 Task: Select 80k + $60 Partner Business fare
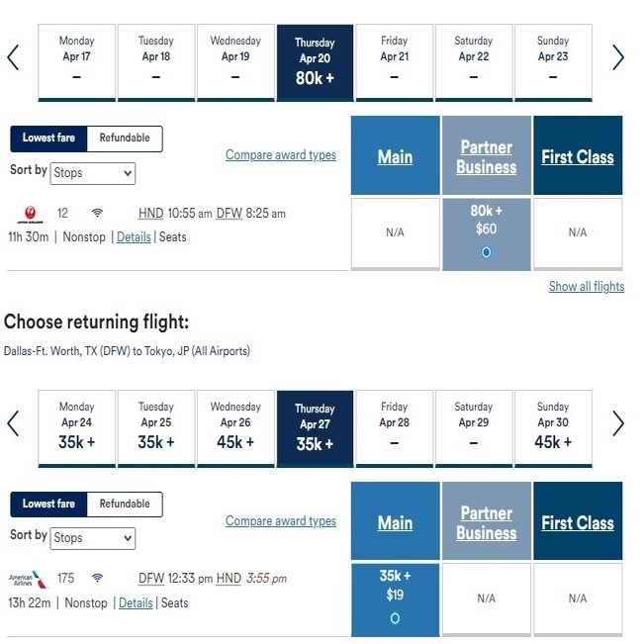[x=486, y=252]
